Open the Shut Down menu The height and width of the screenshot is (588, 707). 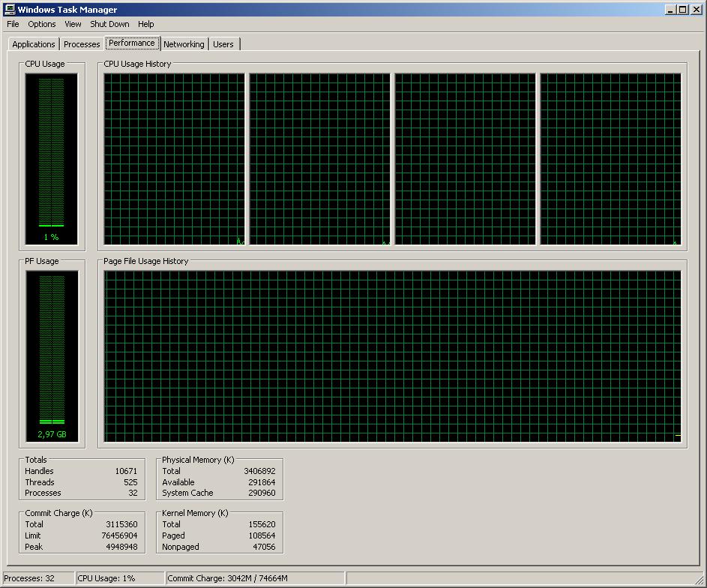(109, 24)
